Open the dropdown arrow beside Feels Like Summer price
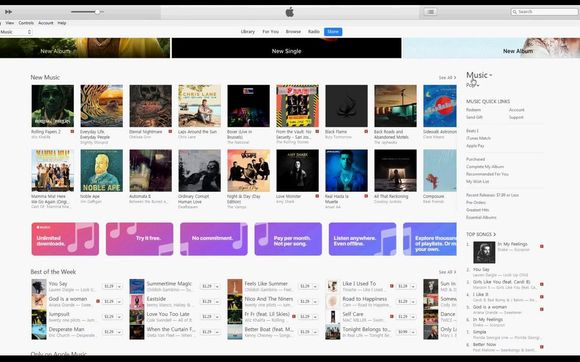The image size is (580, 362). coord(315,286)
